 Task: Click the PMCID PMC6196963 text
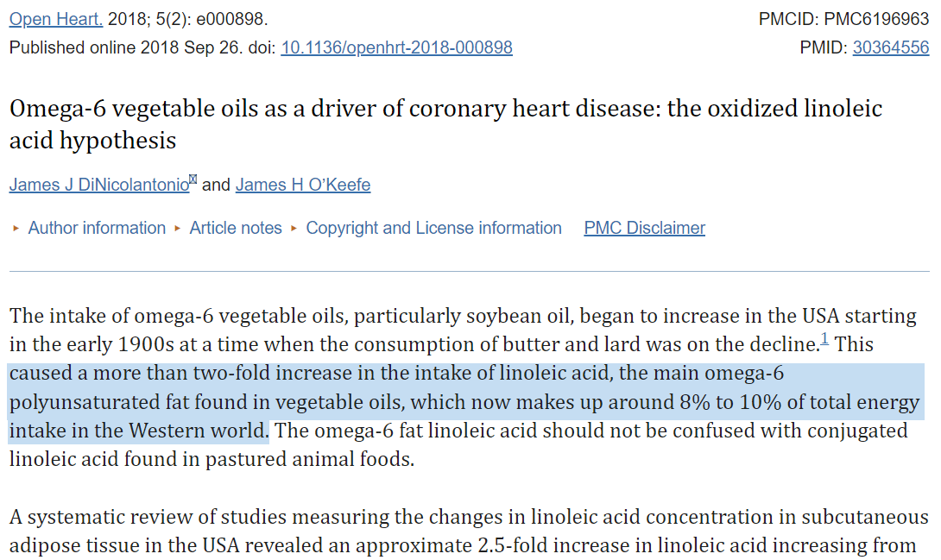point(843,19)
